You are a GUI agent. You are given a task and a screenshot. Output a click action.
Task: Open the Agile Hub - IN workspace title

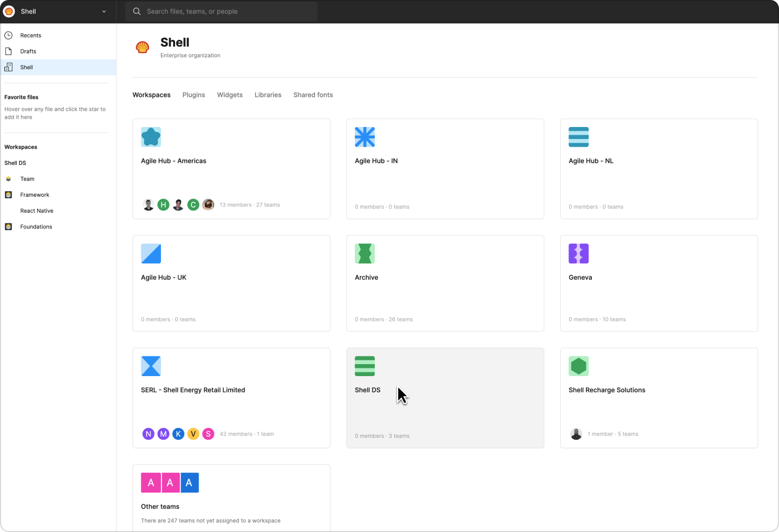click(x=376, y=161)
